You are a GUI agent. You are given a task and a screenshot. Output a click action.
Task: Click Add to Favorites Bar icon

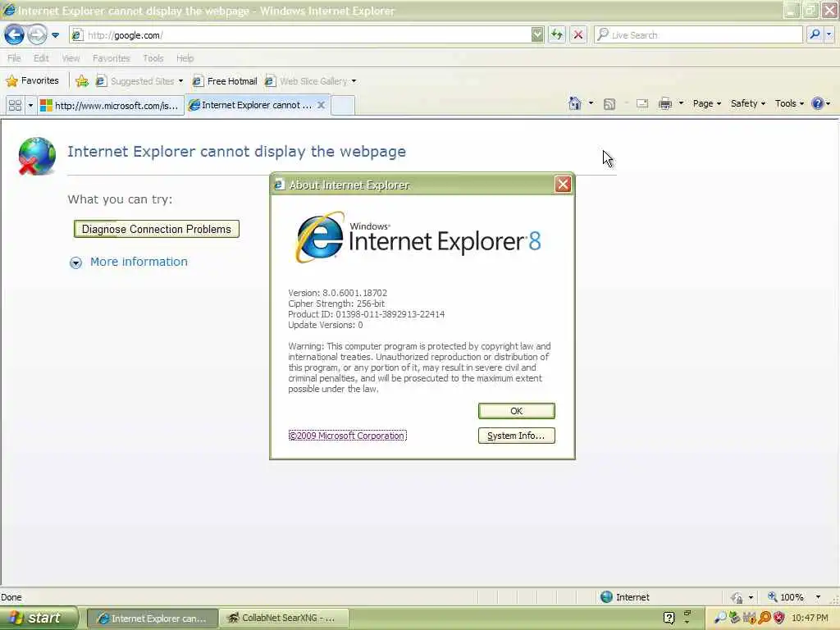tap(82, 81)
